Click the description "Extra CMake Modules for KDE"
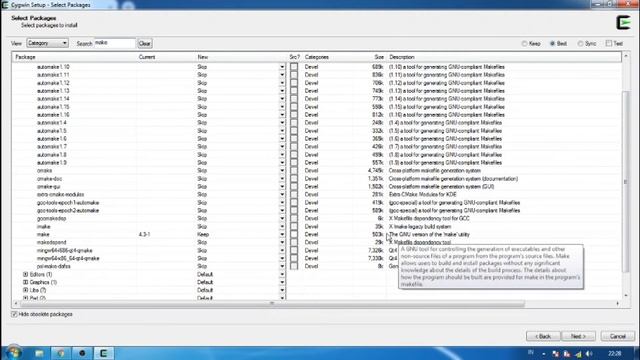Image resolution: width=640 pixels, height=360 pixels. click(x=422, y=195)
